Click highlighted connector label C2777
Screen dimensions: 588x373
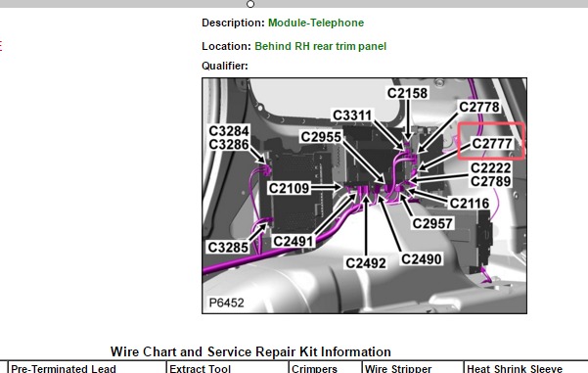click(x=492, y=143)
